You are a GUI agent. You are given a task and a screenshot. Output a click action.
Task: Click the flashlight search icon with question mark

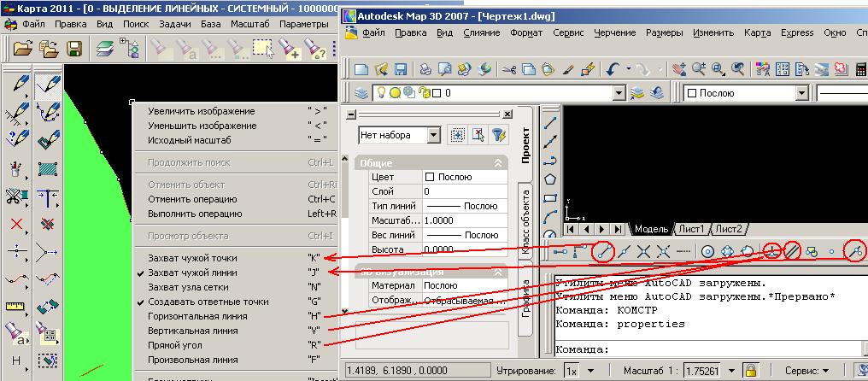(314, 49)
